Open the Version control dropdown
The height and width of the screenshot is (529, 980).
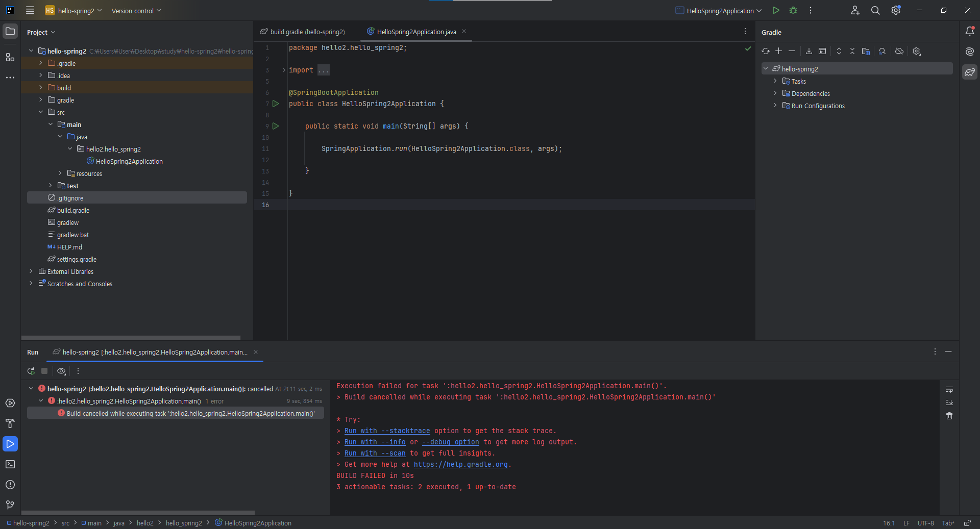click(136, 11)
